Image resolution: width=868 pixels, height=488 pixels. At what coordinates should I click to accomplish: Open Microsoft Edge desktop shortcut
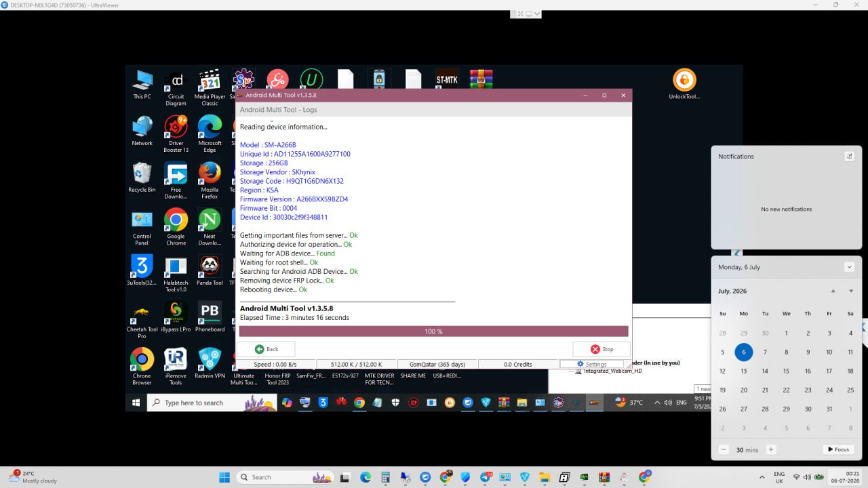tap(210, 134)
